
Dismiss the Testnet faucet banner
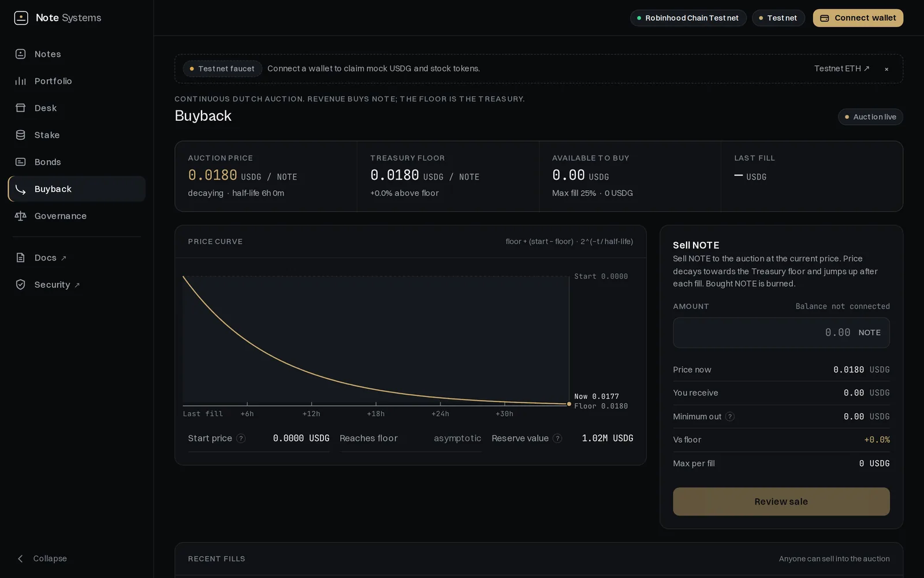[886, 69]
